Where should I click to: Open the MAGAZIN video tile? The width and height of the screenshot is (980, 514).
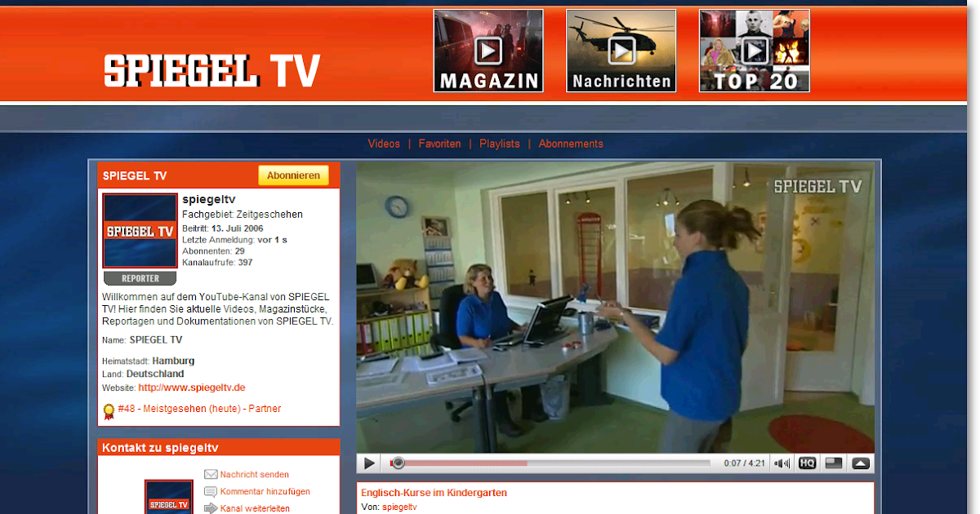(488, 51)
